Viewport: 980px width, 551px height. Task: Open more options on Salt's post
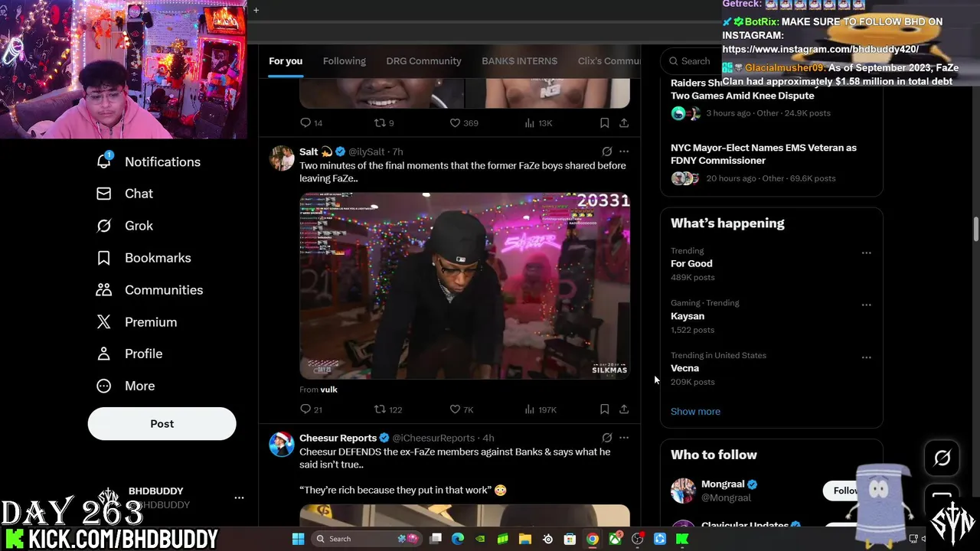(x=624, y=152)
